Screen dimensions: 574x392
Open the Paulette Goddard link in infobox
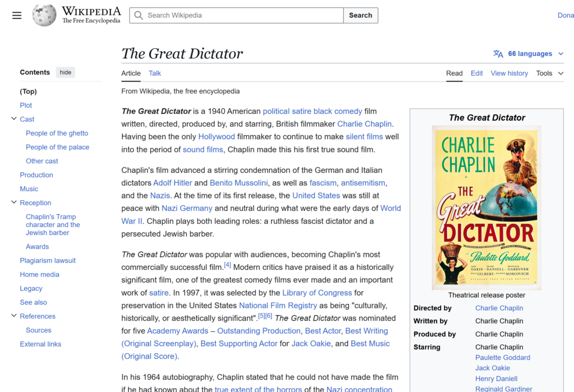502,358
